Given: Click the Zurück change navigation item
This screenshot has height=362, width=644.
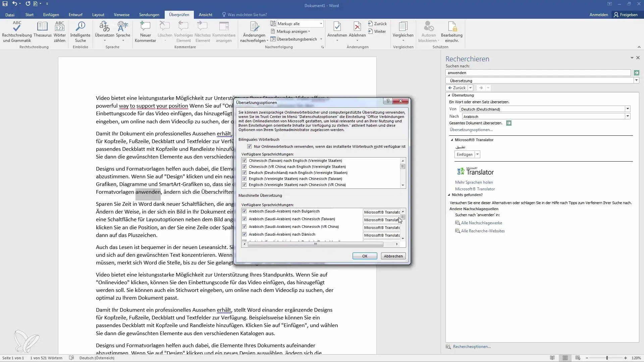Looking at the screenshot, I should click(x=377, y=24).
